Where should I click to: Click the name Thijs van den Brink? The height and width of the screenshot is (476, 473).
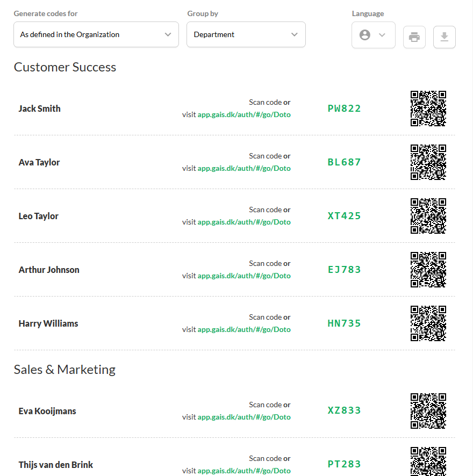click(x=56, y=465)
